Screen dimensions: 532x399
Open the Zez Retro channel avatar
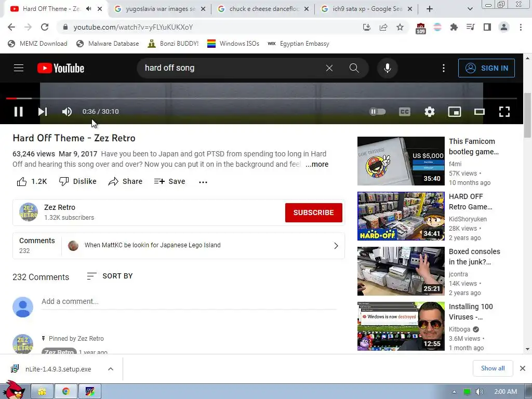point(29,212)
